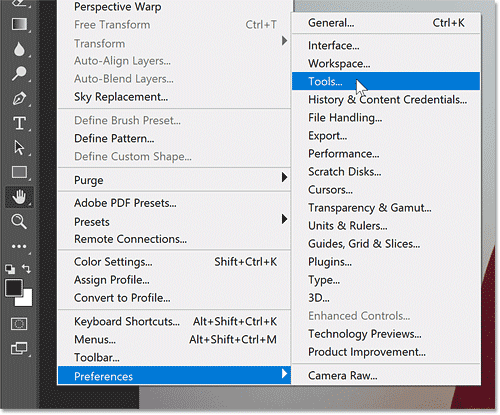This screenshot has height=415, width=500.
Task: Open the Preferences submenu
Action: (174, 376)
